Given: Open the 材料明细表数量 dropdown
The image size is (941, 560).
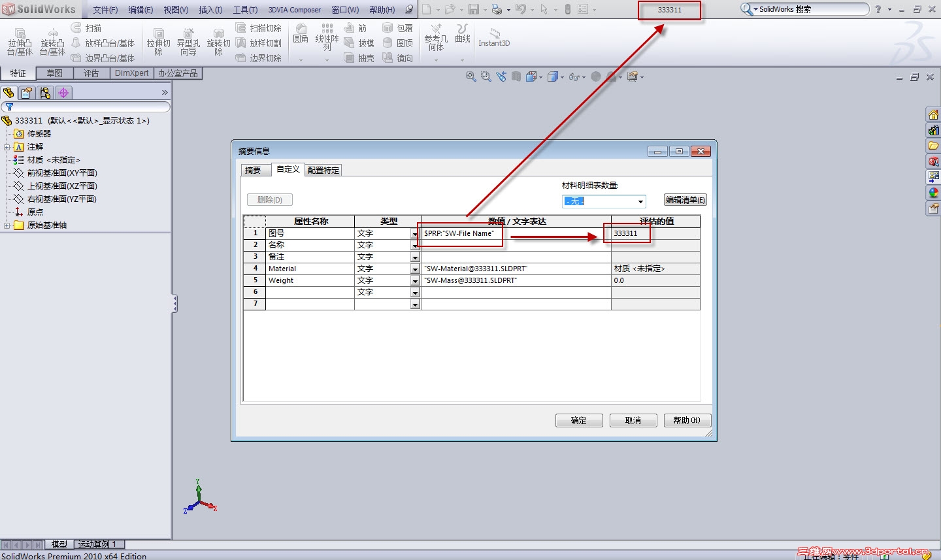Looking at the screenshot, I should [604, 201].
